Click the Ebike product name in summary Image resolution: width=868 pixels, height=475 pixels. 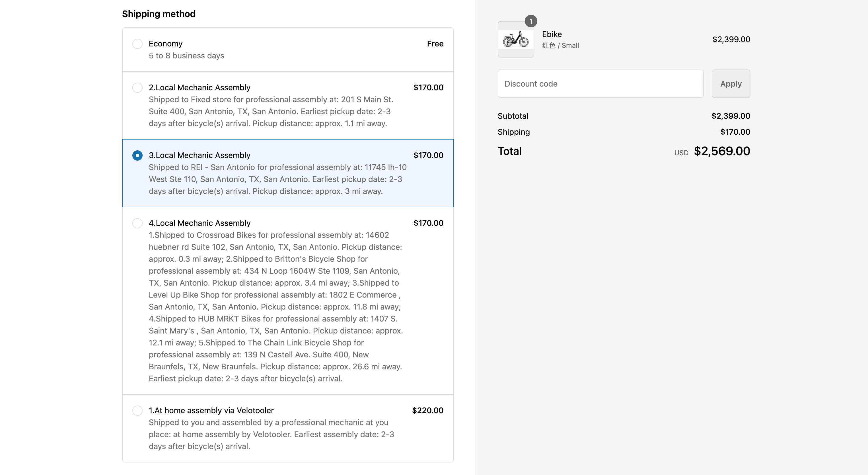pyautogui.click(x=552, y=34)
